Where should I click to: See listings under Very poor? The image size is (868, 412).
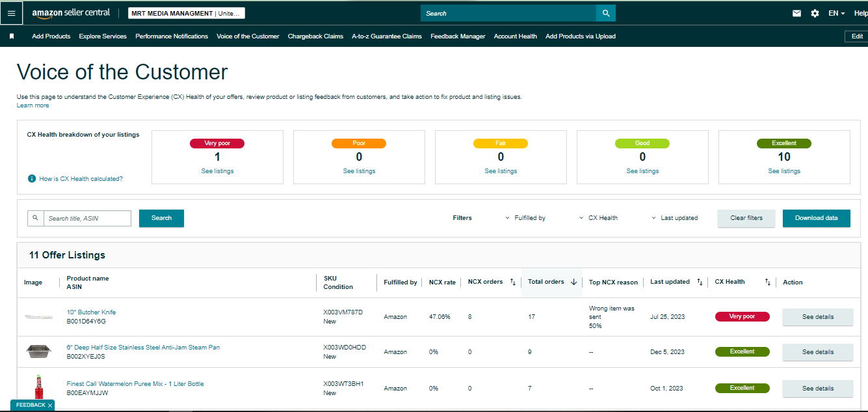tap(217, 171)
